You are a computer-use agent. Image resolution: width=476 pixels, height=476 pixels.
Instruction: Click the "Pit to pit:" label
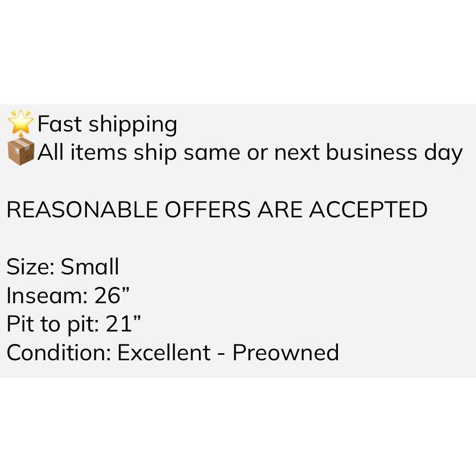tap(52, 324)
